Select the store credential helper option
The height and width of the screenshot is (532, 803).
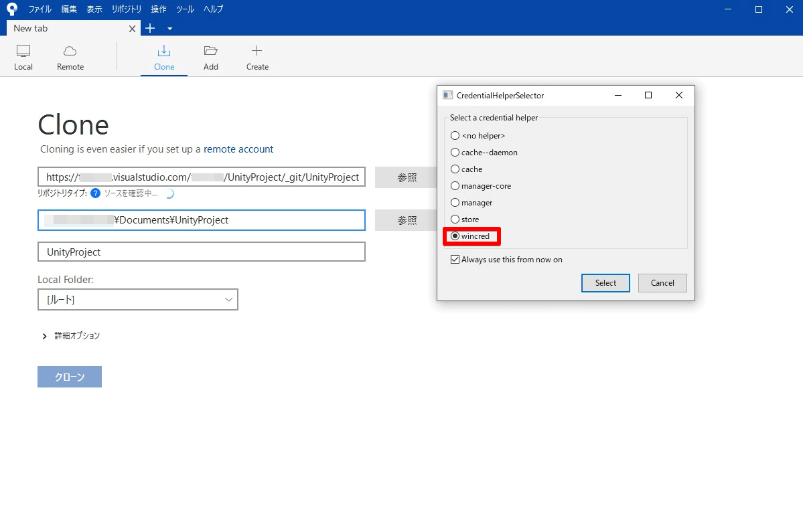coord(455,219)
